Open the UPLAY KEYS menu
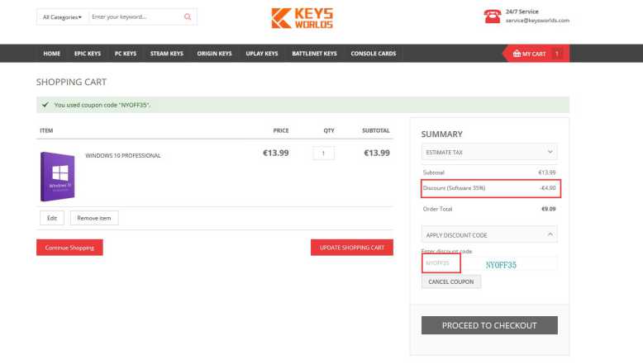The height and width of the screenshot is (364, 643). pyautogui.click(x=262, y=54)
